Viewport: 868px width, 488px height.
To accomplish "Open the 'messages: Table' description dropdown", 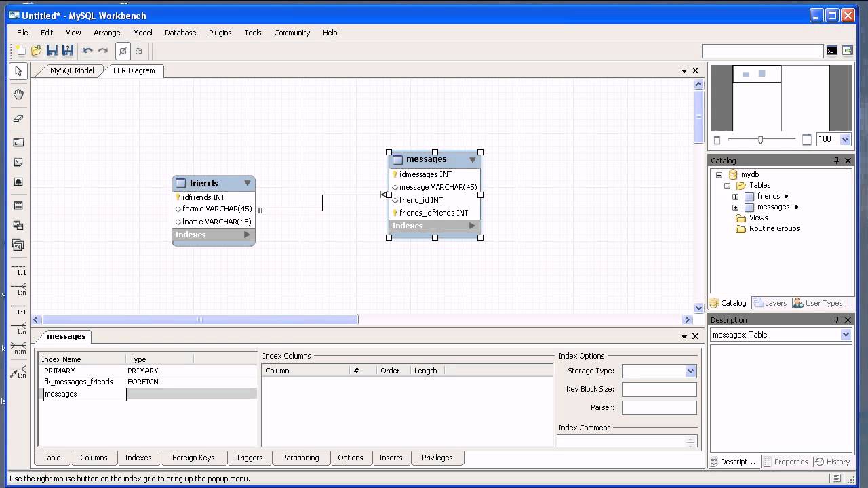I will [846, 335].
